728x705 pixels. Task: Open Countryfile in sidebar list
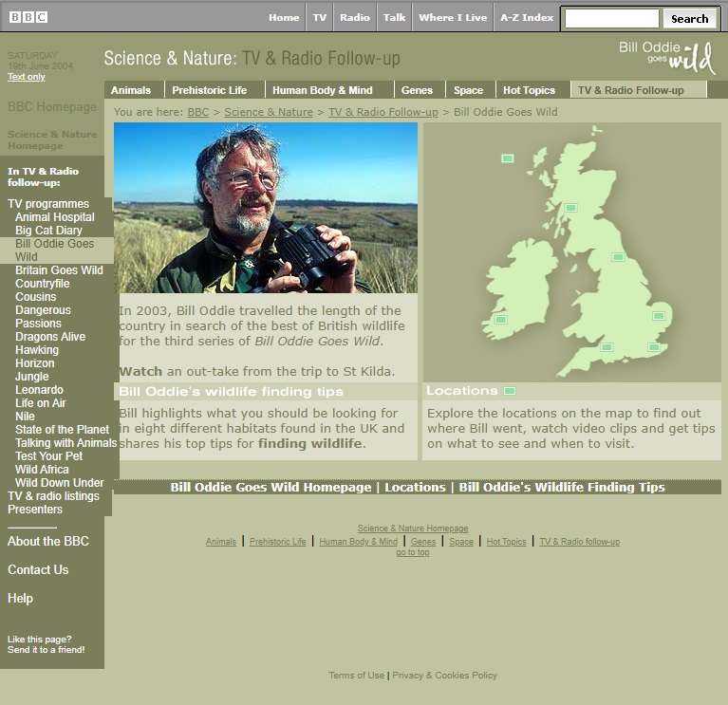(x=43, y=283)
